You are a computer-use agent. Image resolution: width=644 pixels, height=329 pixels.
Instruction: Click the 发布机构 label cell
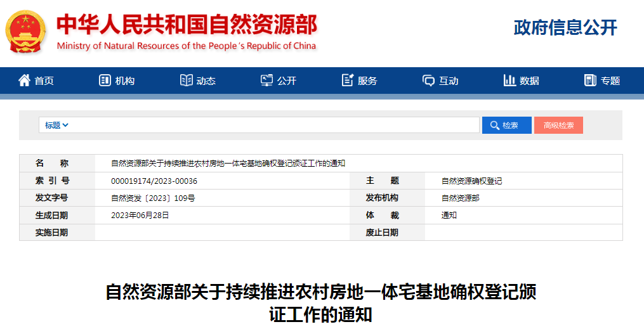point(387,198)
